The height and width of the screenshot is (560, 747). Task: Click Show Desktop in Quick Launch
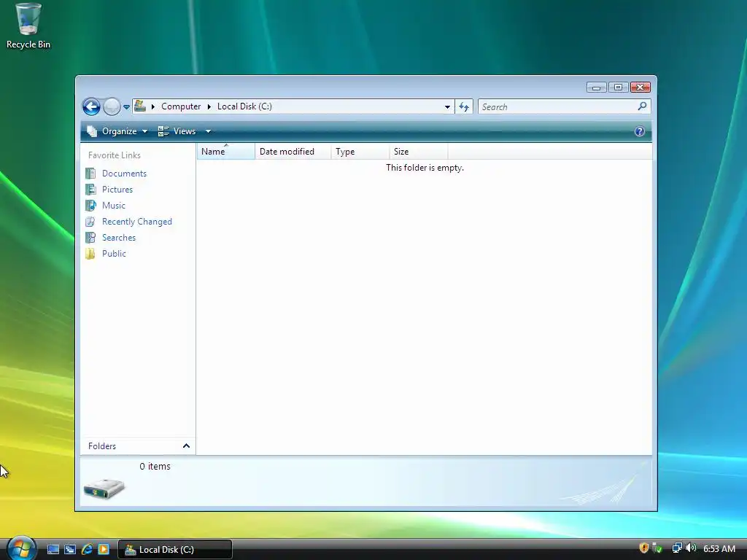pyautogui.click(x=53, y=550)
